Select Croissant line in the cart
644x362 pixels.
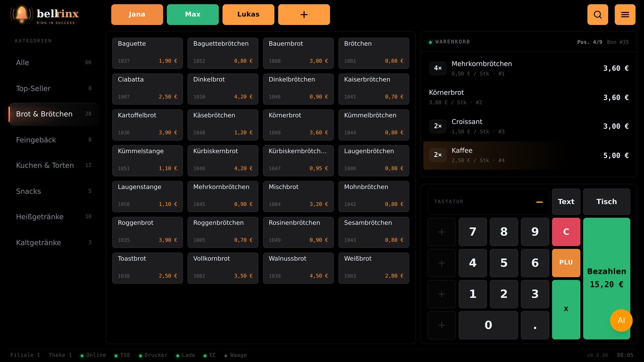[529, 126]
